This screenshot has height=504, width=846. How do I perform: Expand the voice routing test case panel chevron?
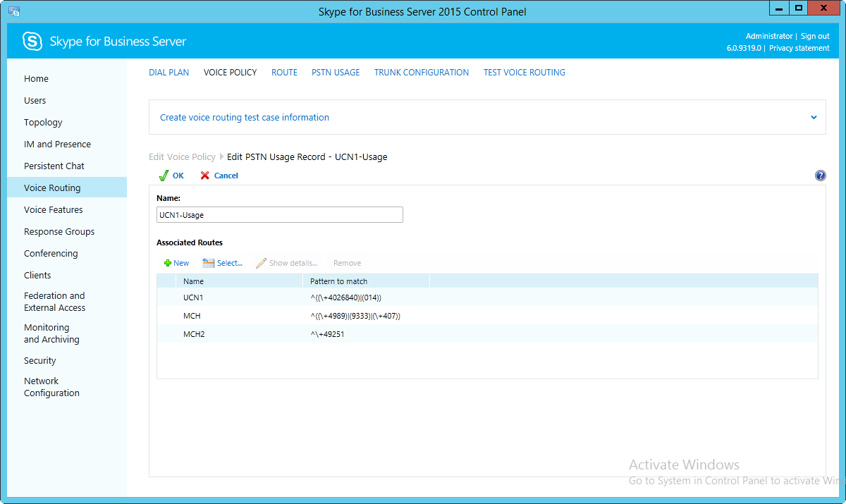click(814, 118)
